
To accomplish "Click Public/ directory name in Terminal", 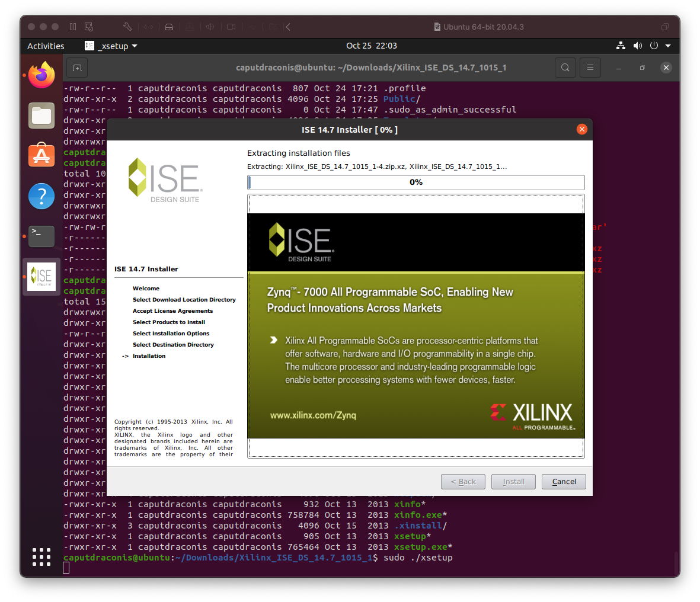I will (x=402, y=99).
